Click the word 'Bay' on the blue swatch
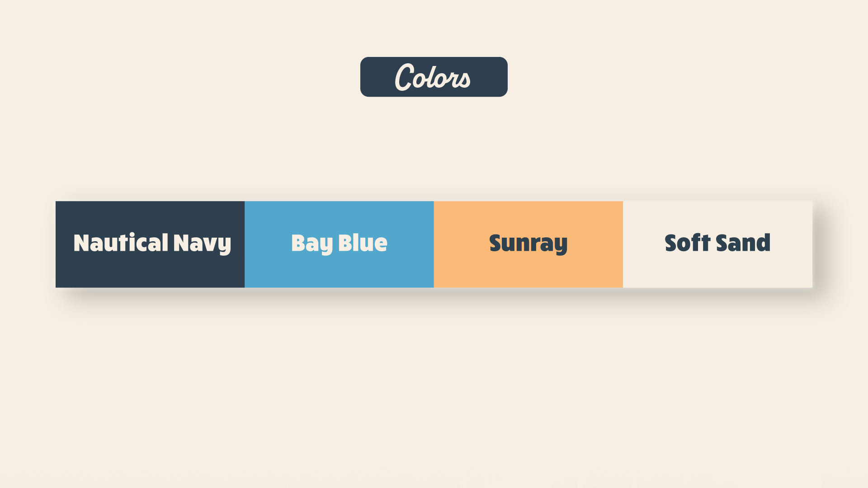The height and width of the screenshot is (488, 868). point(312,244)
